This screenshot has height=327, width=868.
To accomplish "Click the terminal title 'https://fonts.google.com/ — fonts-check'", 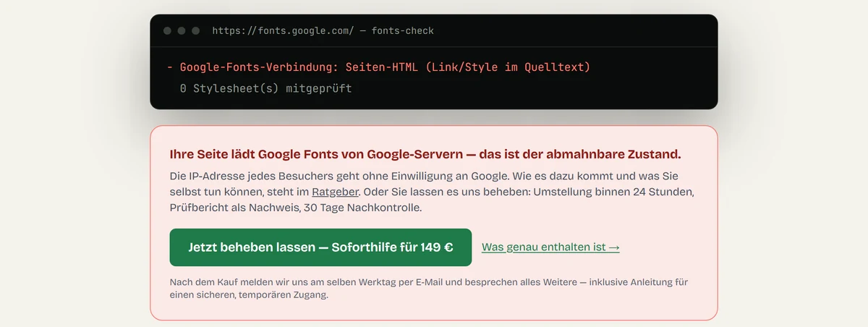I will click(x=323, y=31).
